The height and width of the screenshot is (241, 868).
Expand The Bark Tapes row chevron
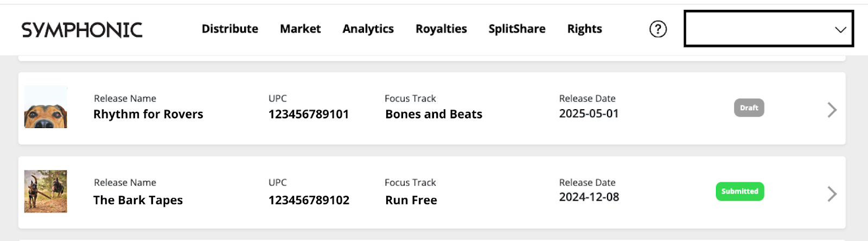pos(832,194)
